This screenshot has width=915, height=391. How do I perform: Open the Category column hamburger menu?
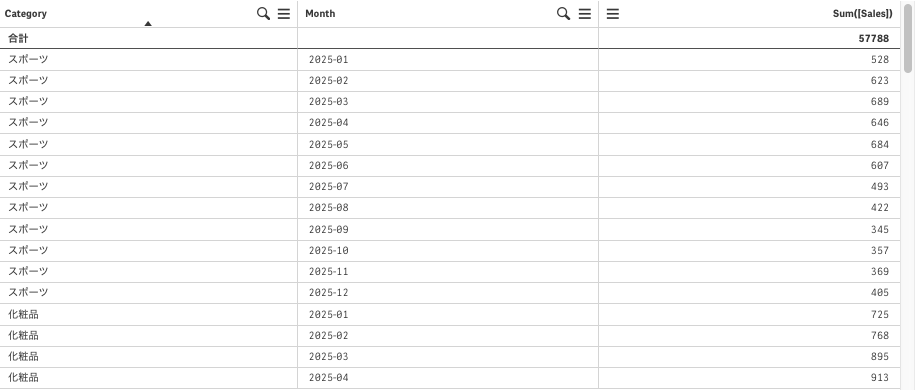click(284, 14)
